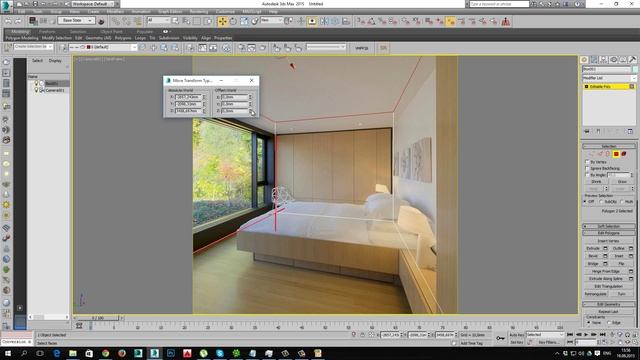Open the All selection filter dropdown

(x=158, y=20)
